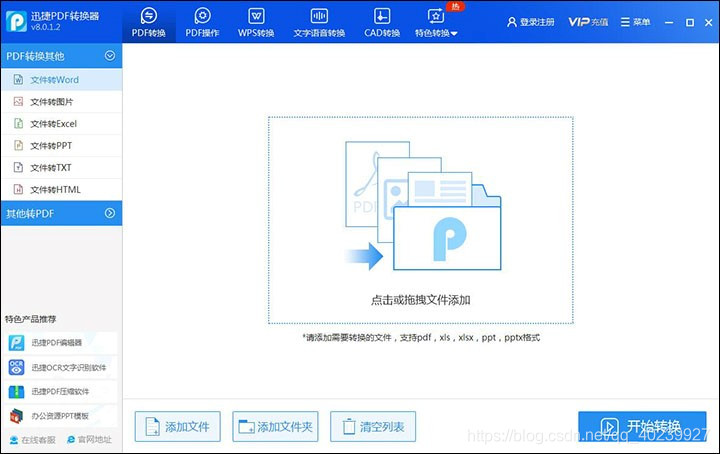This screenshot has height=454, width=720.
Task: Click the folder illustration with P logo
Action: (447, 238)
